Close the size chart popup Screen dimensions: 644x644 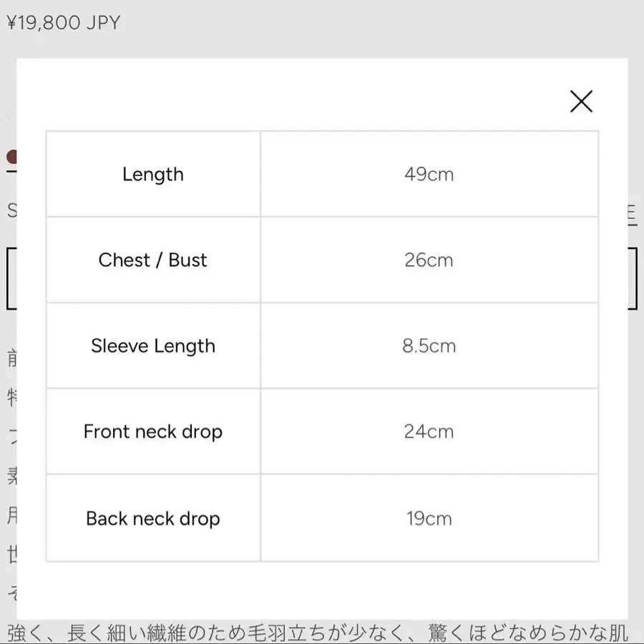pyautogui.click(x=581, y=102)
